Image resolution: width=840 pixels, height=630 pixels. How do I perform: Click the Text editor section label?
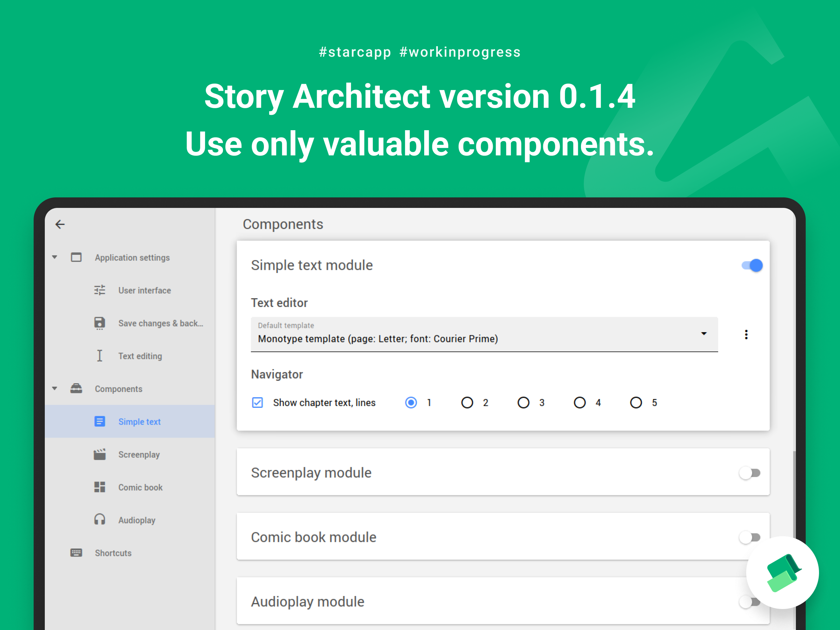coord(279,303)
